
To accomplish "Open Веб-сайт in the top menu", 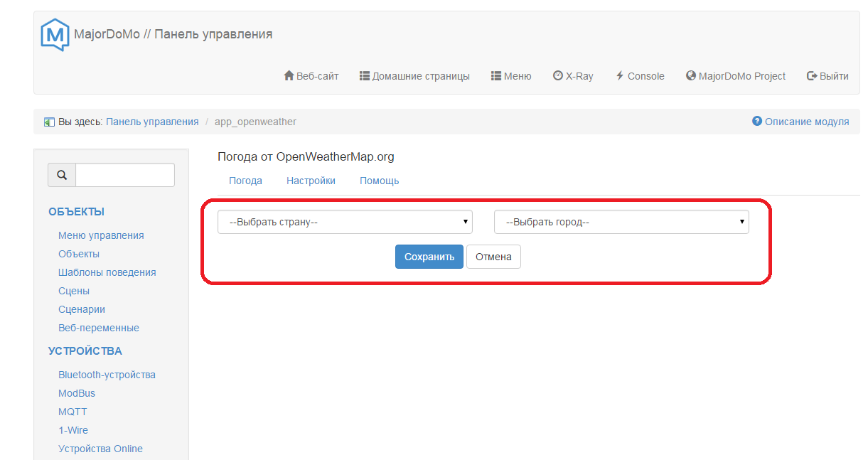I will click(318, 76).
